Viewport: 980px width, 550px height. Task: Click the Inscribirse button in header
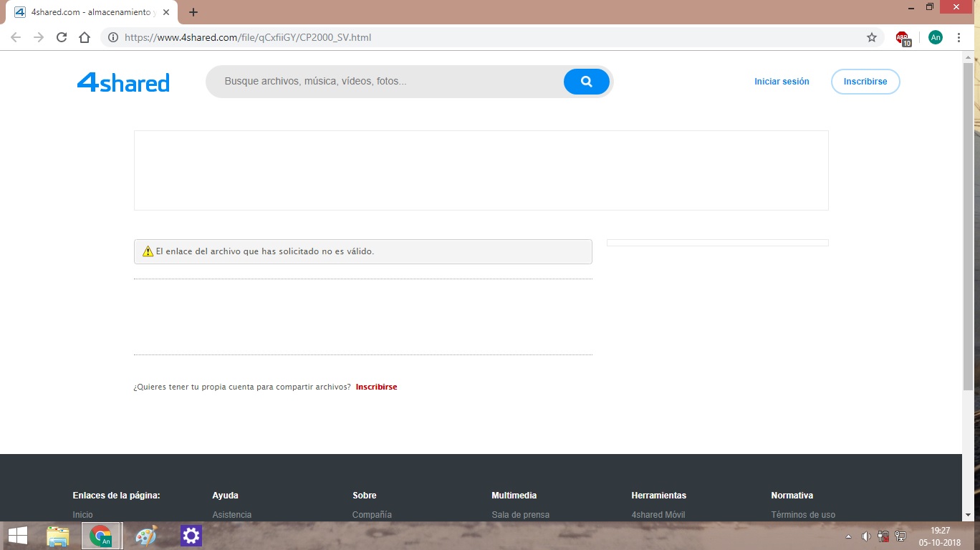[x=865, y=82]
